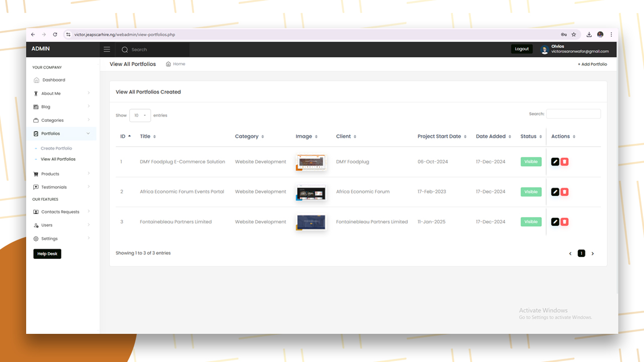Image resolution: width=644 pixels, height=362 pixels.
Task: Click the '11-Jan-2025' start date cell
Action: point(432,222)
